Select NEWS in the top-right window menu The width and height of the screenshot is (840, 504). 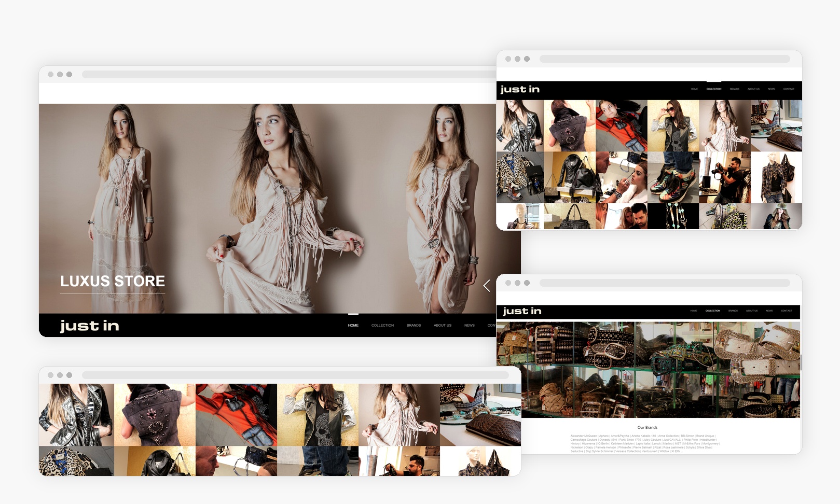pos(772,89)
